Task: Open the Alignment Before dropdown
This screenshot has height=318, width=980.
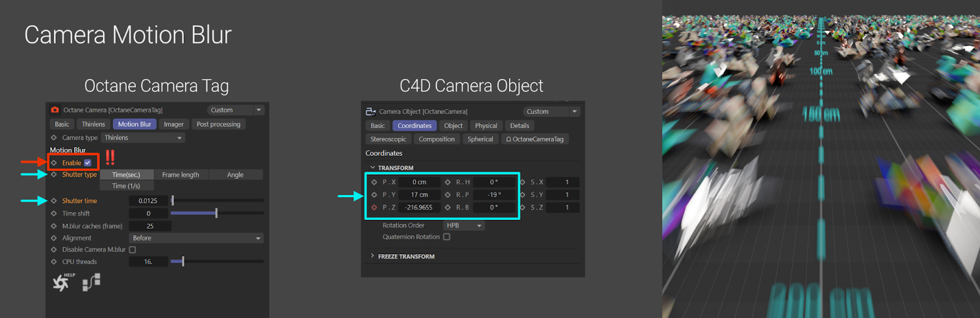Action: [x=196, y=238]
